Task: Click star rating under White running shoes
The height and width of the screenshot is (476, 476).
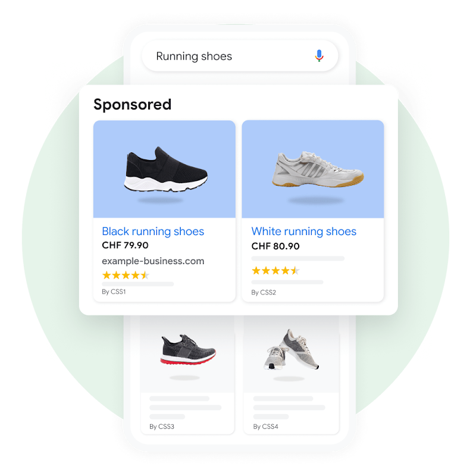Action: click(275, 271)
